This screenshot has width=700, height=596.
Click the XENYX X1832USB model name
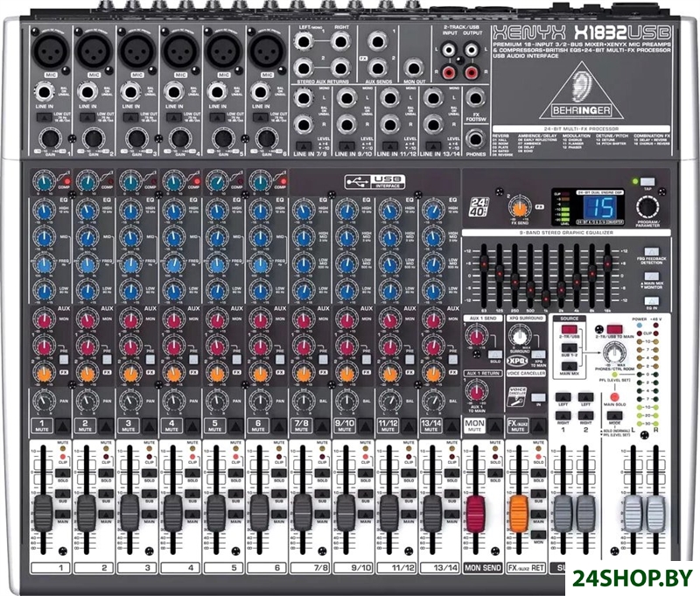click(581, 32)
